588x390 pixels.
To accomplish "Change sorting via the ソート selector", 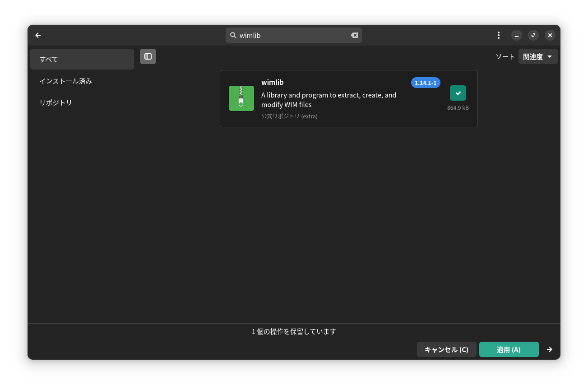I will tap(537, 56).
